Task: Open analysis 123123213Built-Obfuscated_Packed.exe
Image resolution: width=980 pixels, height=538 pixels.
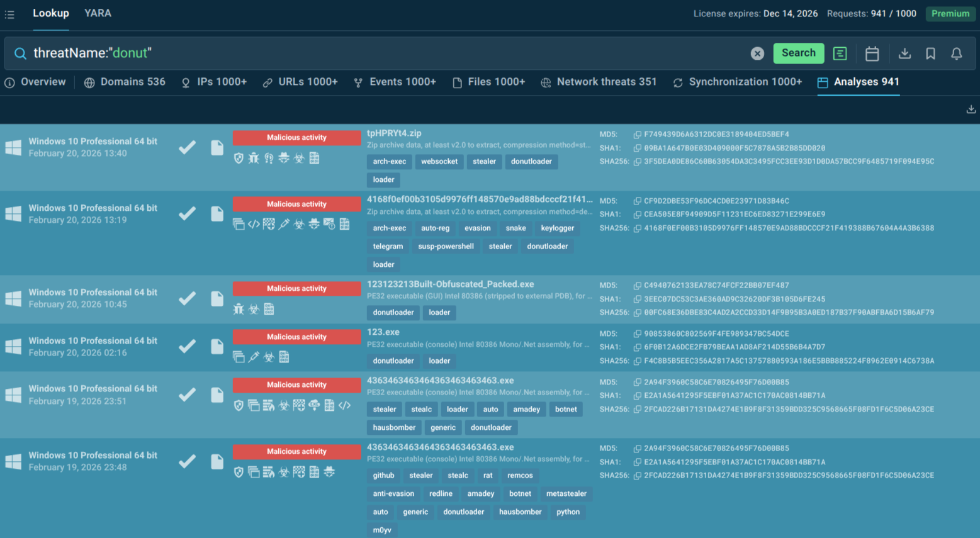Action: pos(450,284)
